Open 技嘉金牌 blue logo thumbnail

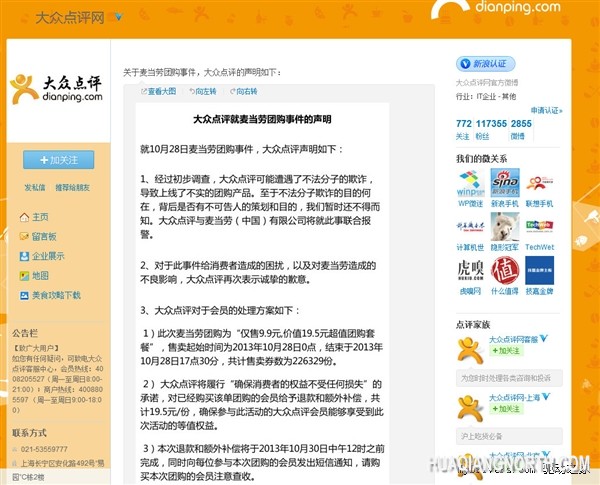(x=539, y=271)
